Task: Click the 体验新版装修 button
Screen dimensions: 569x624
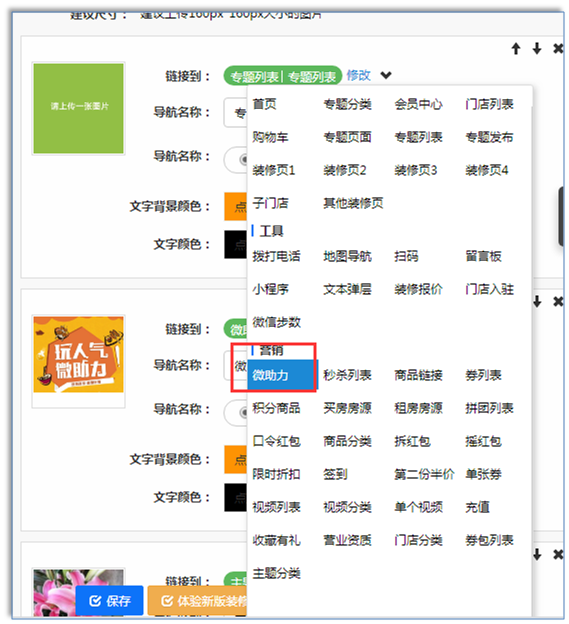Action: click(x=198, y=601)
